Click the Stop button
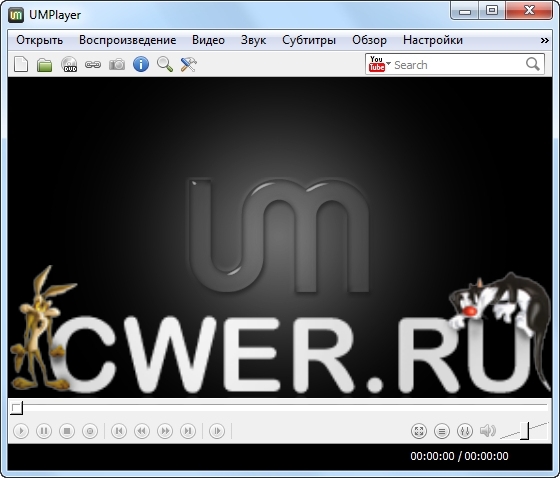Image resolution: width=560 pixels, height=478 pixels. click(x=67, y=431)
